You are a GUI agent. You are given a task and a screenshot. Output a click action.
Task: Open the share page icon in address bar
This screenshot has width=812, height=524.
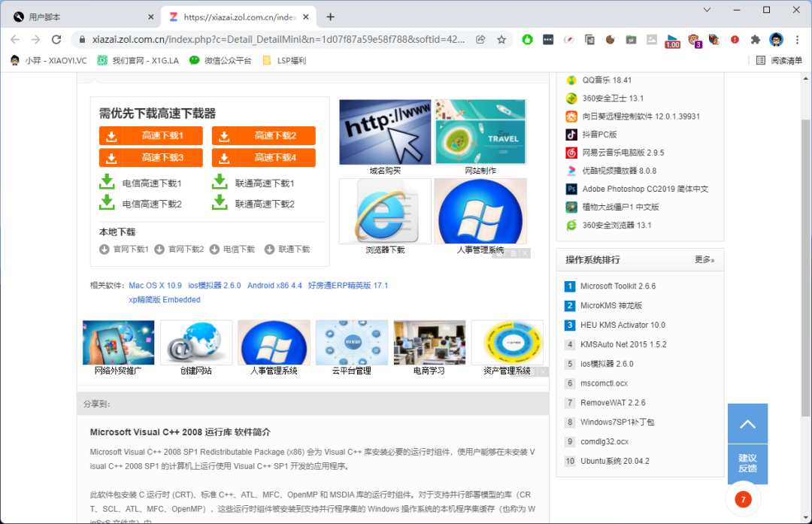coord(480,39)
